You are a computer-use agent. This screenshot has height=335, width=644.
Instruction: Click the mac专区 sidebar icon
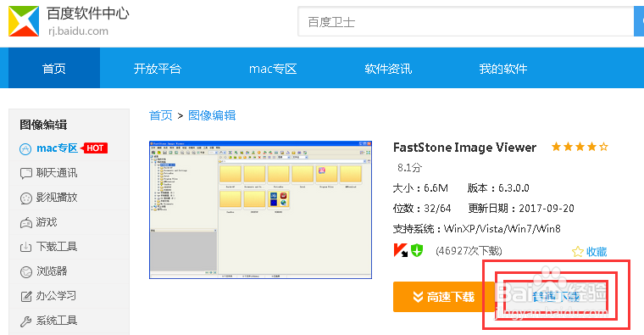[x=25, y=148]
